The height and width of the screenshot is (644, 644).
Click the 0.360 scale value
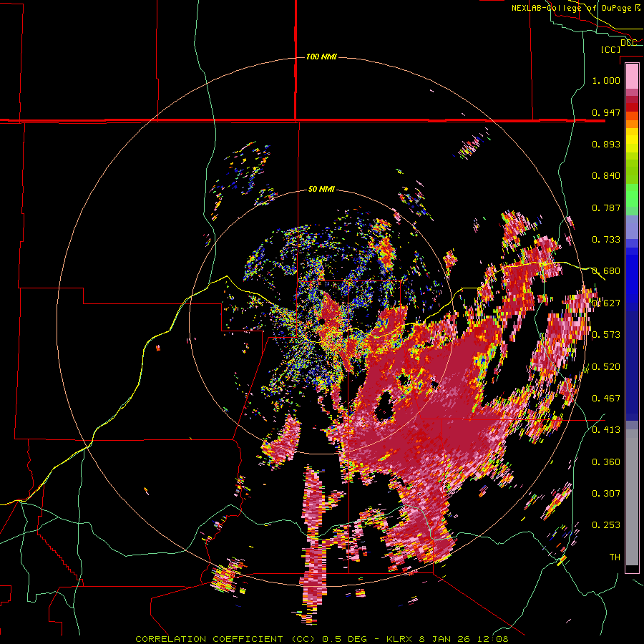[606, 462]
